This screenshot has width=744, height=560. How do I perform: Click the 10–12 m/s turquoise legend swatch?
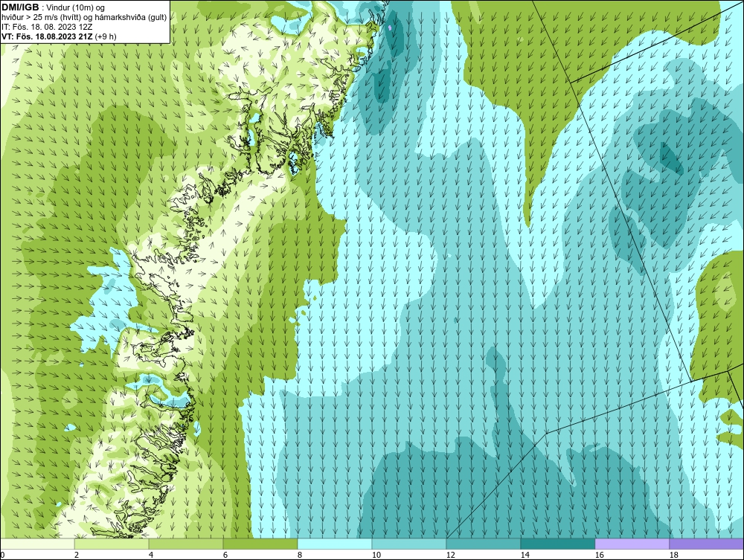click(409, 544)
